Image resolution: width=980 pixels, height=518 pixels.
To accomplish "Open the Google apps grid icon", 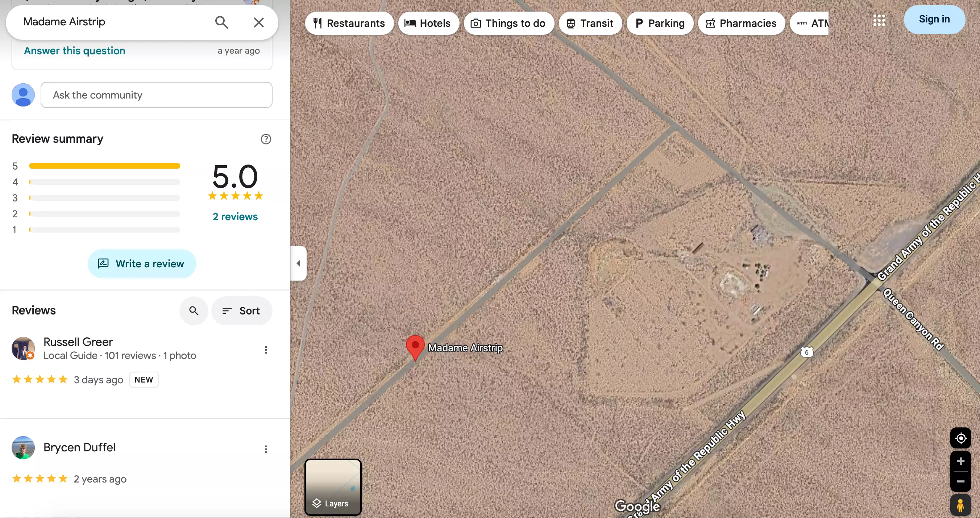I will [879, 21].
